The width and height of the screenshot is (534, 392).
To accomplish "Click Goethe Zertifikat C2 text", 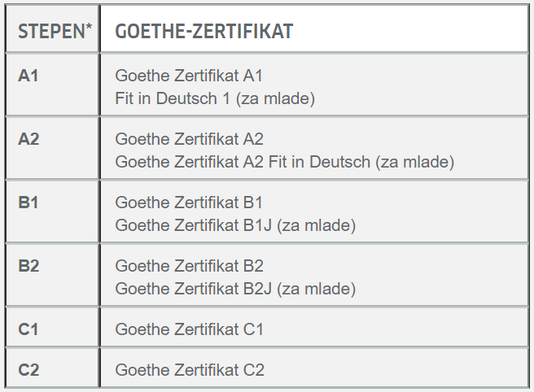I will click(190, 370).
